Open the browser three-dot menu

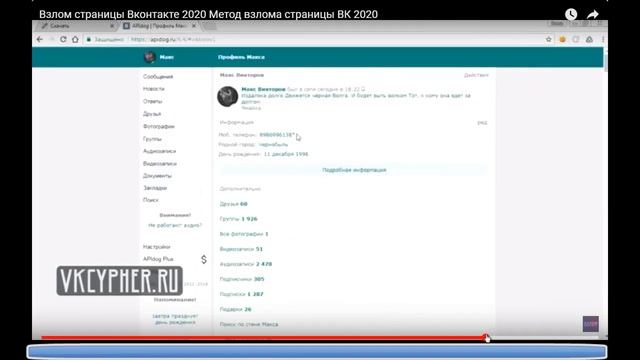603,40
